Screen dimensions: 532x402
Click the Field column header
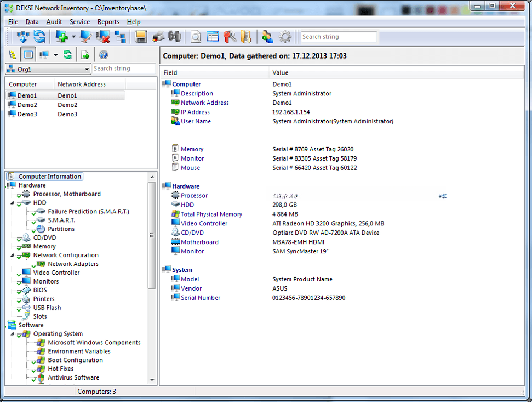tap(214, 72)
